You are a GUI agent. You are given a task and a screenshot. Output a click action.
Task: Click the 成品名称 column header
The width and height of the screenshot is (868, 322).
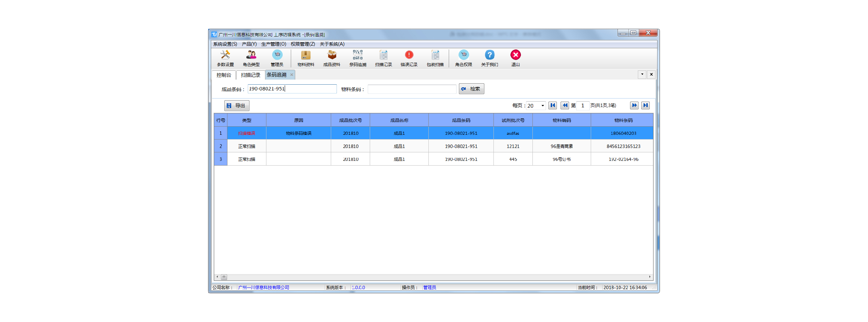point(399,120)
